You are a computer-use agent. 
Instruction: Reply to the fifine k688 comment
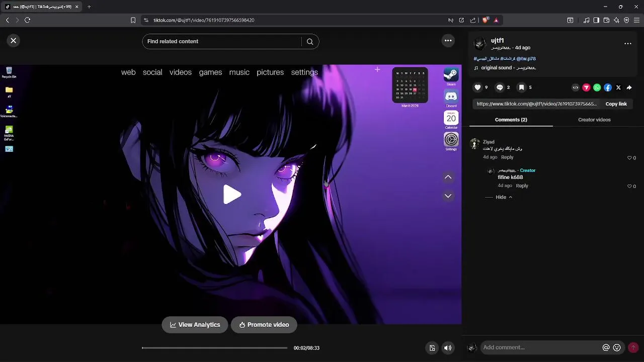522,186
